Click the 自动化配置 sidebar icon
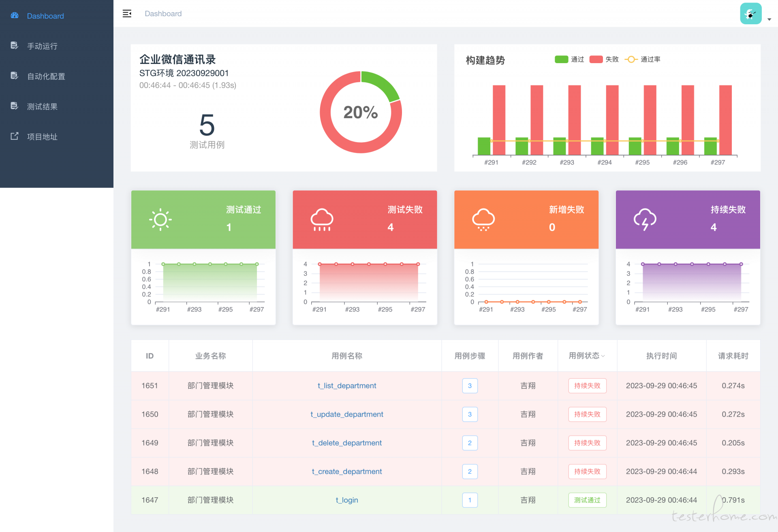This screenshot has width=778, height=532. [15, 76]
